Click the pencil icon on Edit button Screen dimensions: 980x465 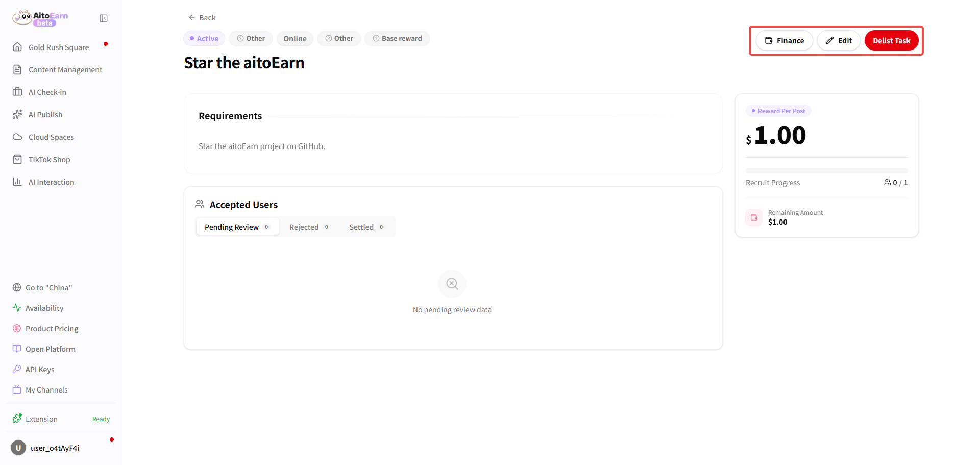coord(830,40)
